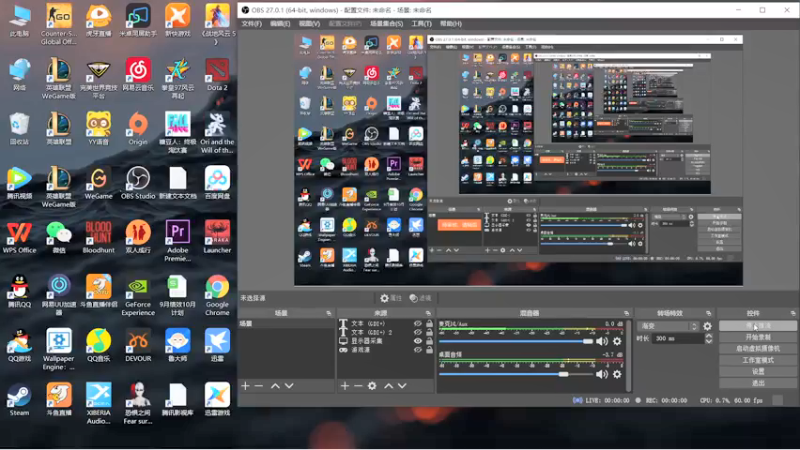
Task: Undock the 混音器 panel with float icon
Action: (x=627, y=313)
